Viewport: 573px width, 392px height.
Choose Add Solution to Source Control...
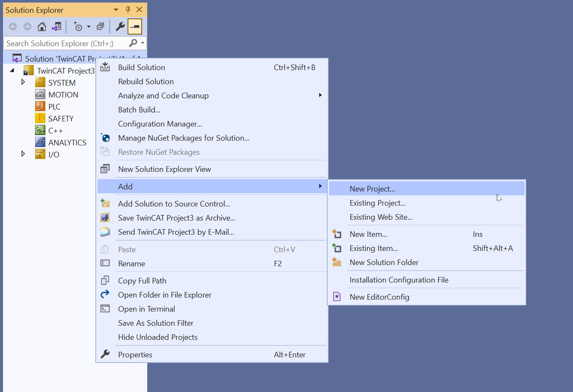click(x=212, y=203)
